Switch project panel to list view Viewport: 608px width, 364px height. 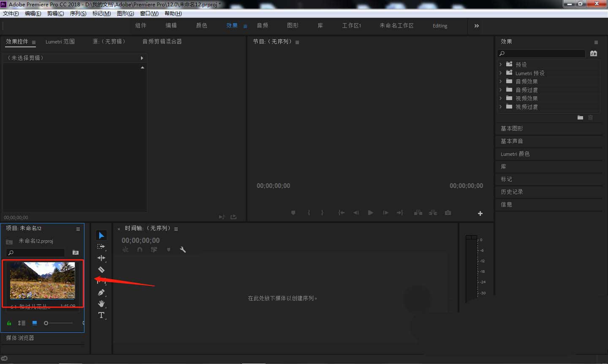click(x=22, y=323)
